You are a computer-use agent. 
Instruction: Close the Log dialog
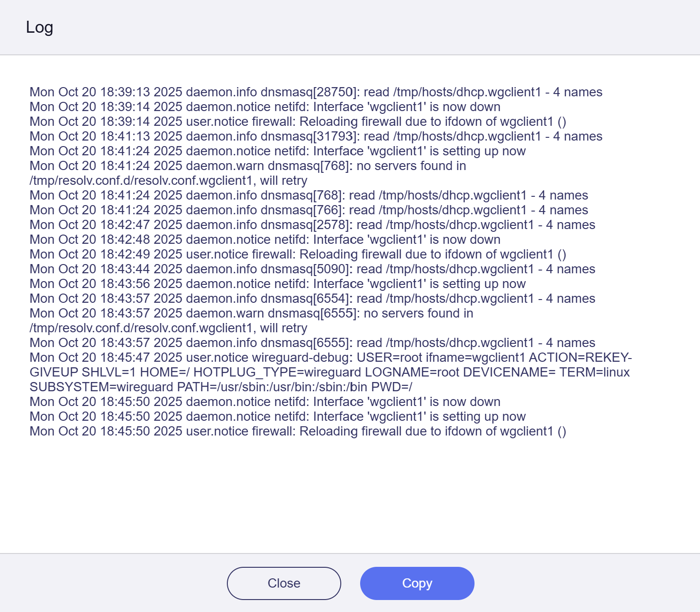point(284,583)
